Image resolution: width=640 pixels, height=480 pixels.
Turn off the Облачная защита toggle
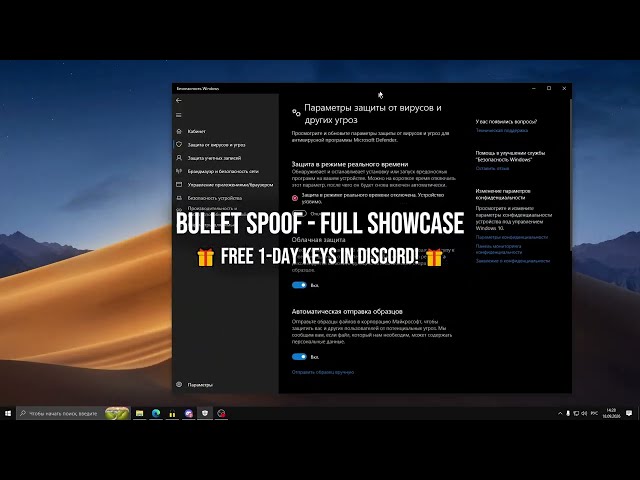click(299, 285)
